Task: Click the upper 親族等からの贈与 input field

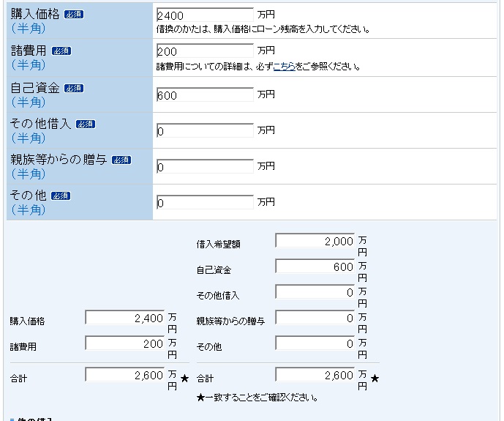Action: tap(205, 166)
